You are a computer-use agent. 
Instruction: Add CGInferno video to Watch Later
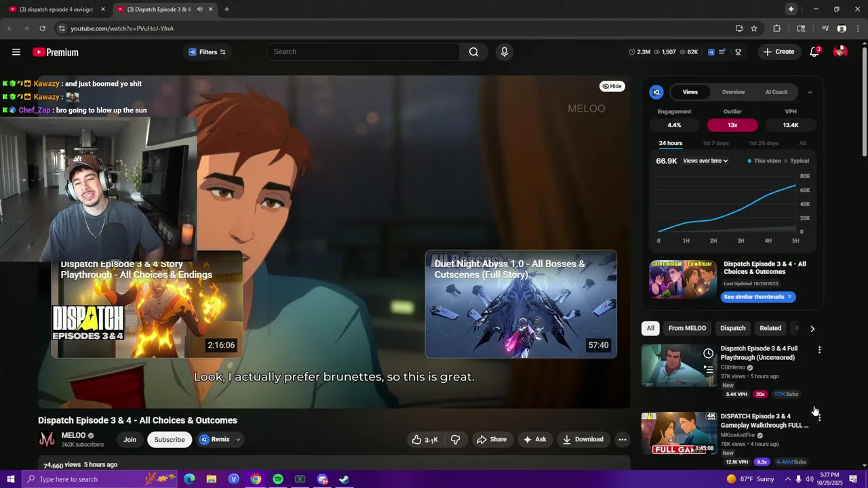(x=708, y=353)
